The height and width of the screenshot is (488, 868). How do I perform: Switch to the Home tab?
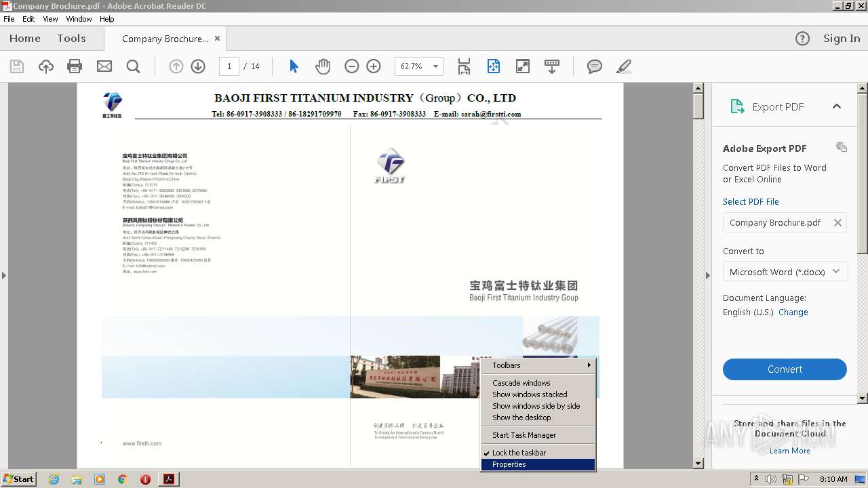tap(25, 39)
